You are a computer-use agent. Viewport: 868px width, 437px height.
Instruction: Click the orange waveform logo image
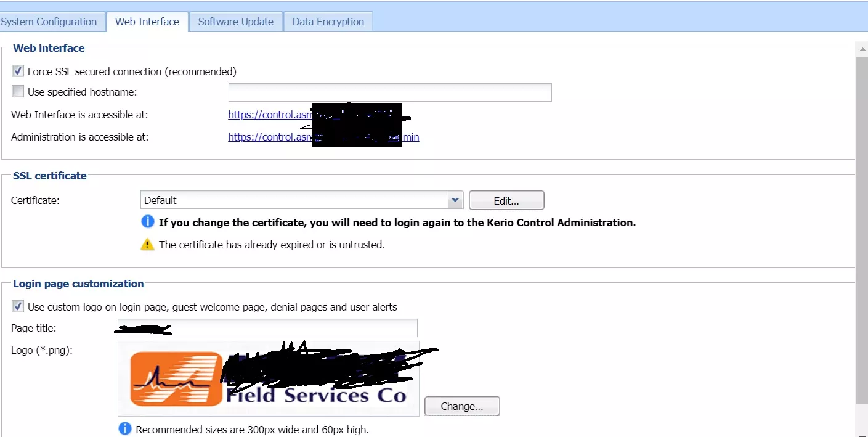[x=176, y=379]
